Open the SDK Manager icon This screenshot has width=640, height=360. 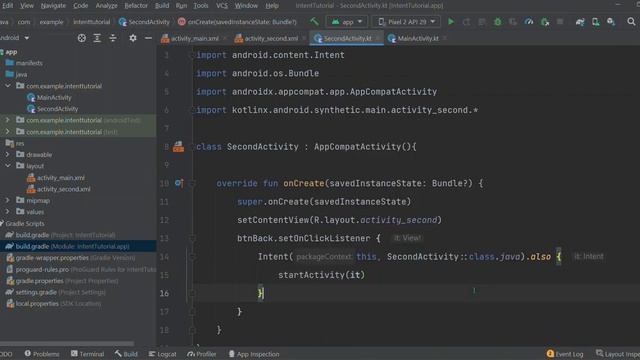click(x=611, y=22)
